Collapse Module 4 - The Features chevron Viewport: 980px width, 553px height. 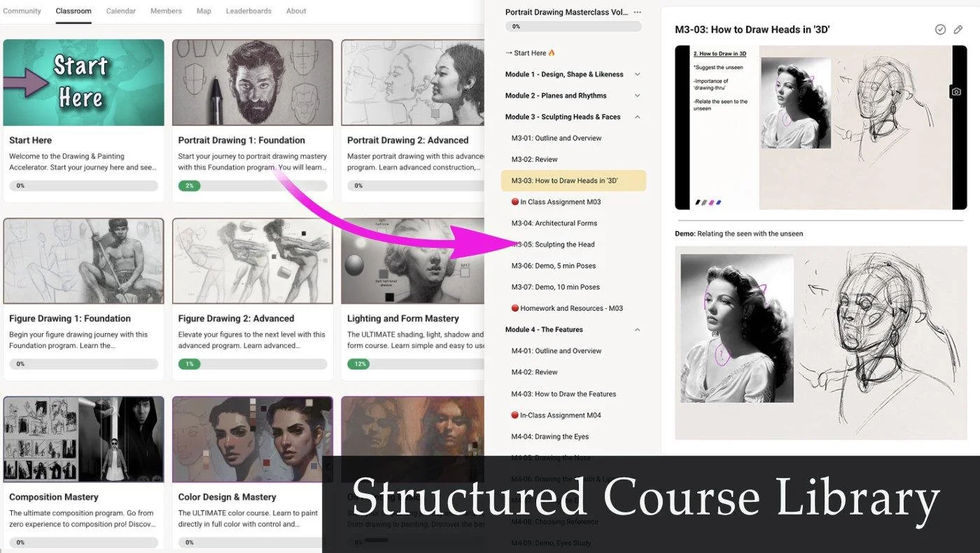tap(637, 330)
